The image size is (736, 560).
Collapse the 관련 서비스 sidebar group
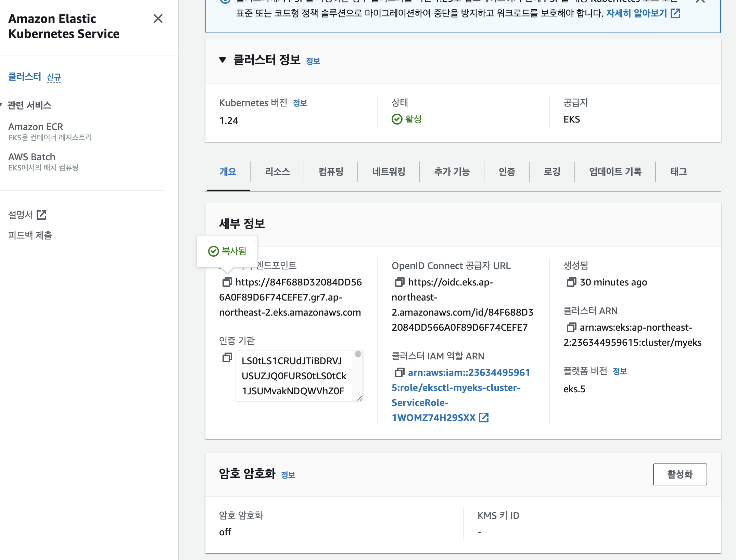1,105
